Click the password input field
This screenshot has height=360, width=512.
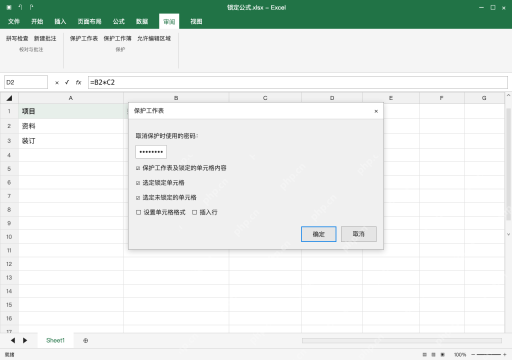(151, 152)
